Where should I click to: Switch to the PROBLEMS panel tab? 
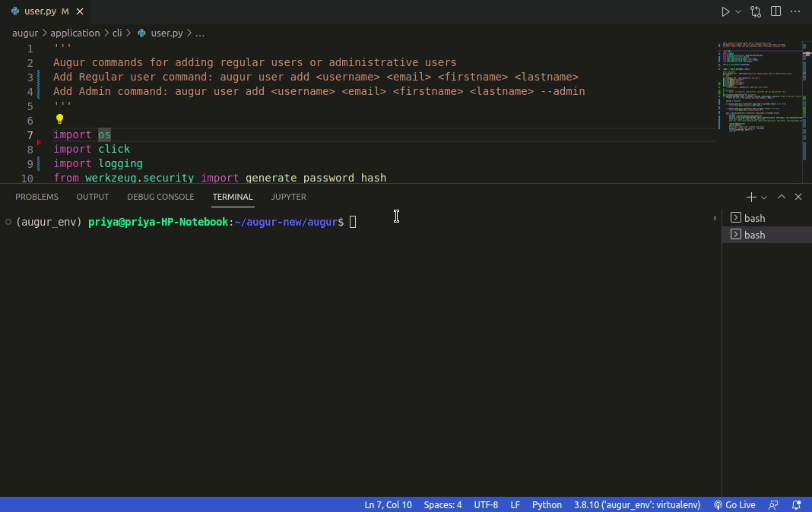tap(36, 197)
